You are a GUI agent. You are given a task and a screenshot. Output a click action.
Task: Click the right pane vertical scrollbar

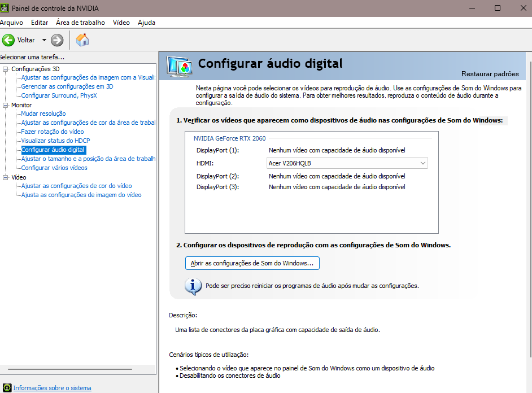pos(530,209)
